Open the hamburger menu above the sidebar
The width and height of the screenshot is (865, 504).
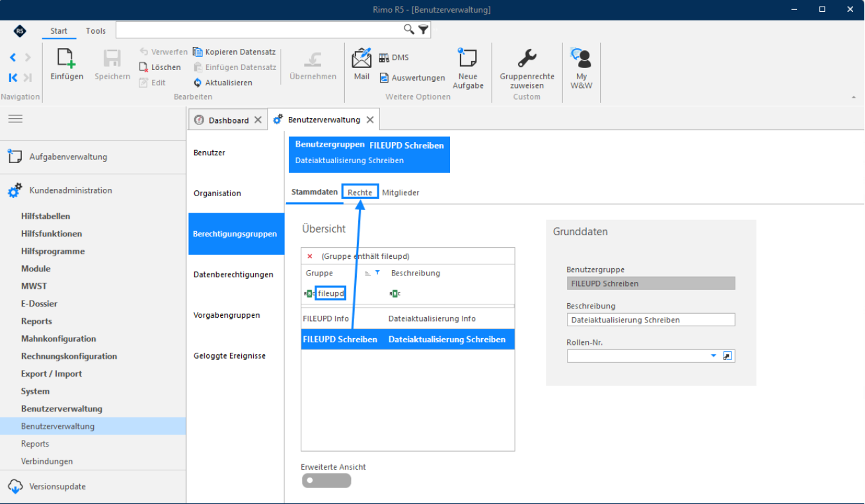(15, 119)
